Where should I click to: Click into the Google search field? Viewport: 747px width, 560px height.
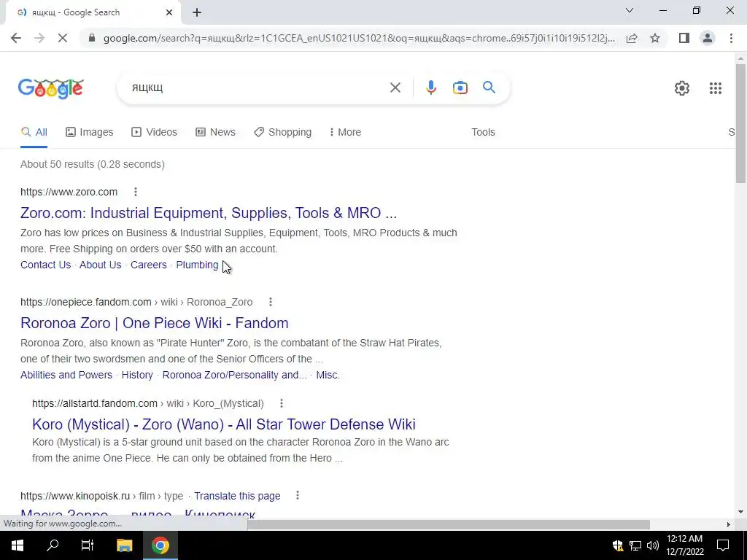(x=258, y=87)
